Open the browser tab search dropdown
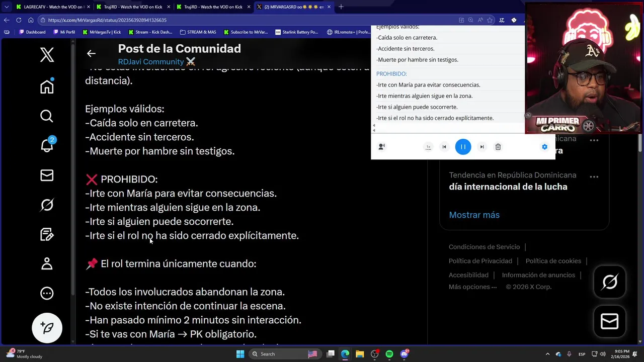Screen dimensions: 644x362 click(x=7, y=7)
